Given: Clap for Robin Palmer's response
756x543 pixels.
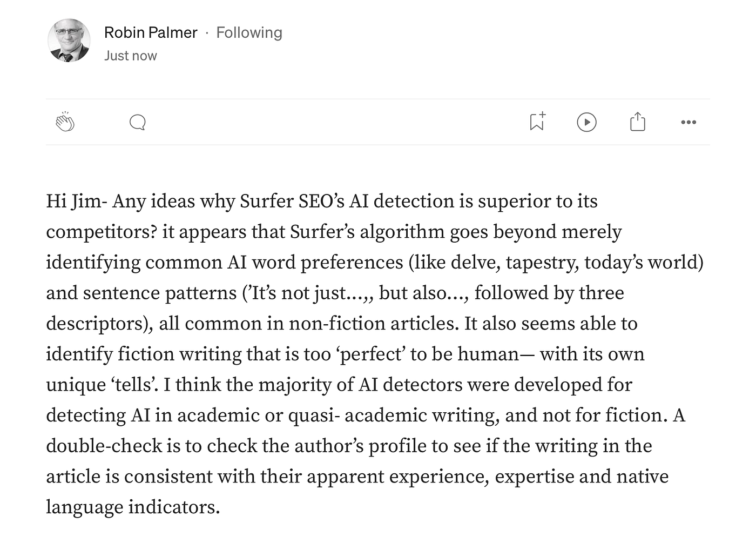Looking at the screenshot, I should (65, 122).
